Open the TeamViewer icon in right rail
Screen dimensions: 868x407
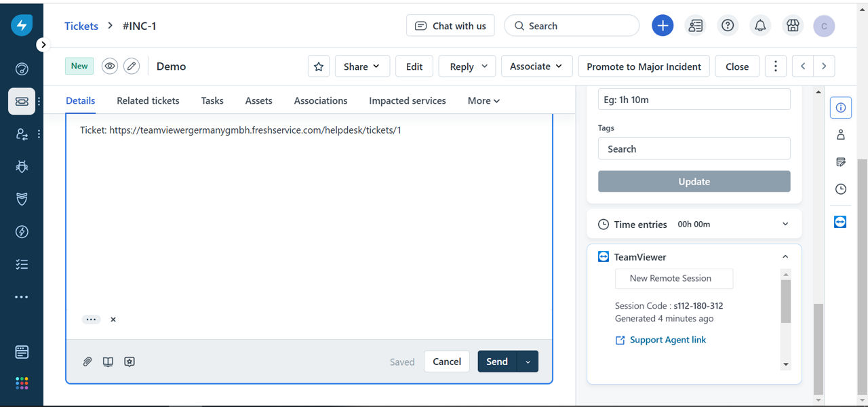pos(840,222)
